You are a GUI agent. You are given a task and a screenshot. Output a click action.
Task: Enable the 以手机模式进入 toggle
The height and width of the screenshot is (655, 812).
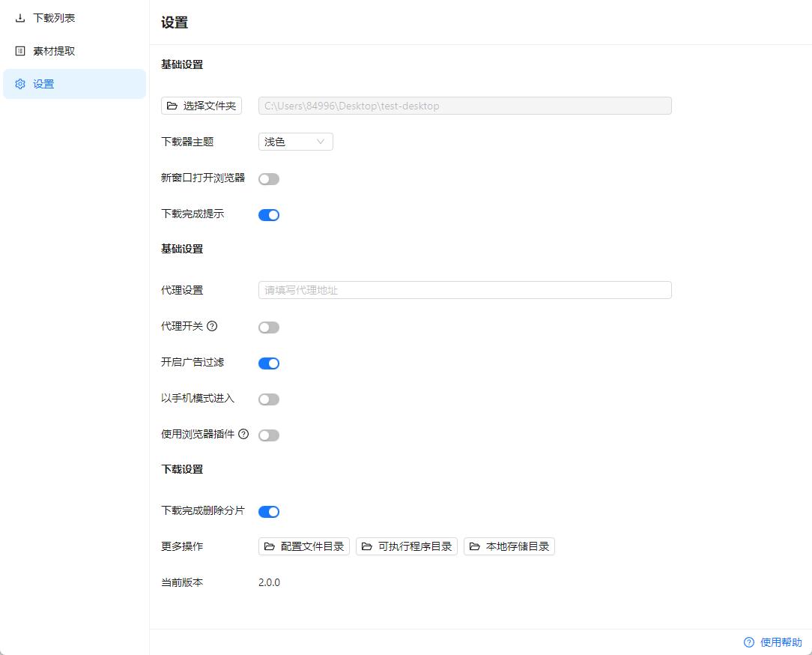[x=269, y=399]
